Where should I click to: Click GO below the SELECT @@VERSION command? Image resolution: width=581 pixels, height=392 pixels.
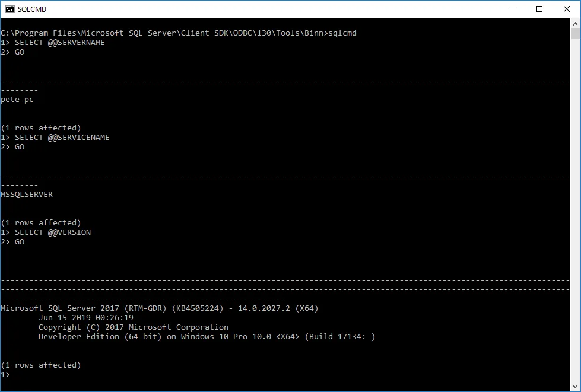20,242
